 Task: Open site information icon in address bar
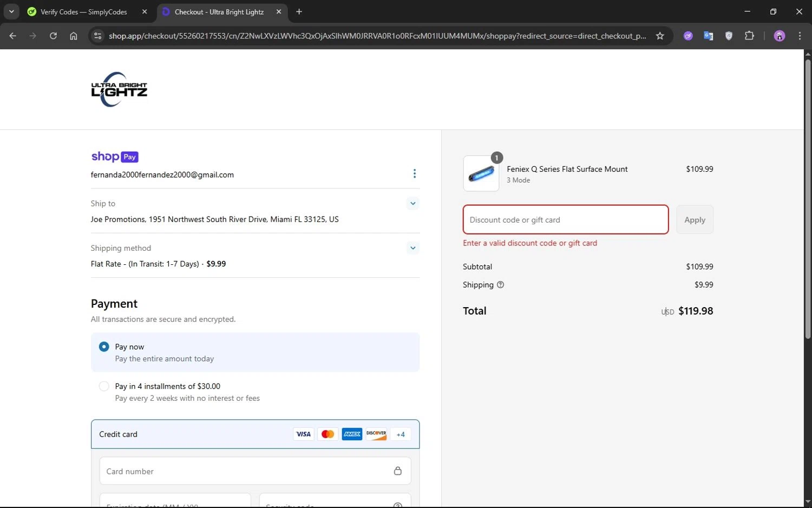97,36
